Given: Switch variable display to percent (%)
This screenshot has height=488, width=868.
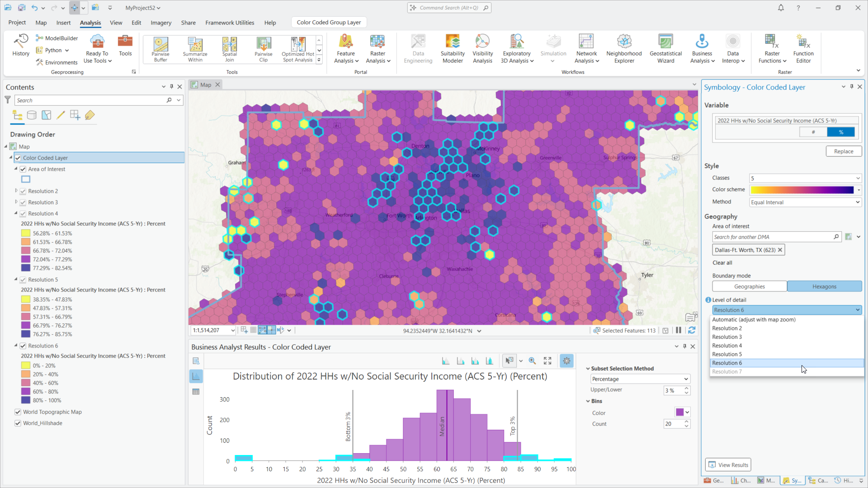Looking at the screenshot, I should 841,132.
